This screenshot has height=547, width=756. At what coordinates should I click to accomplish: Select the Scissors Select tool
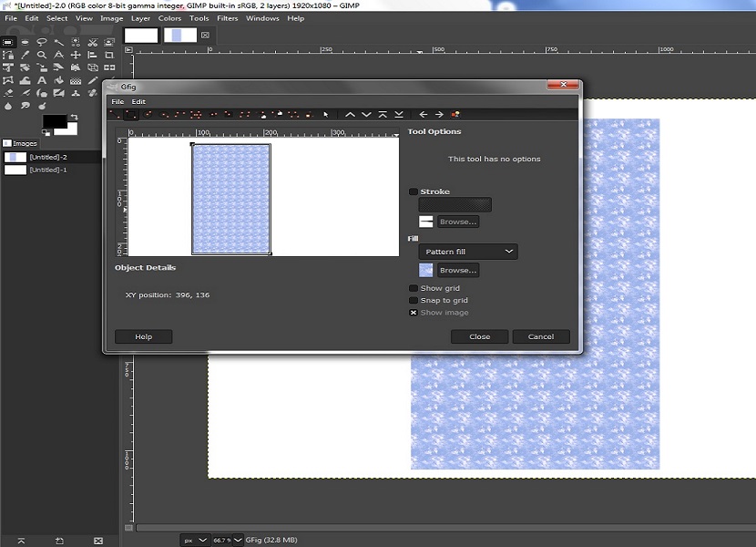click(93, 42)
